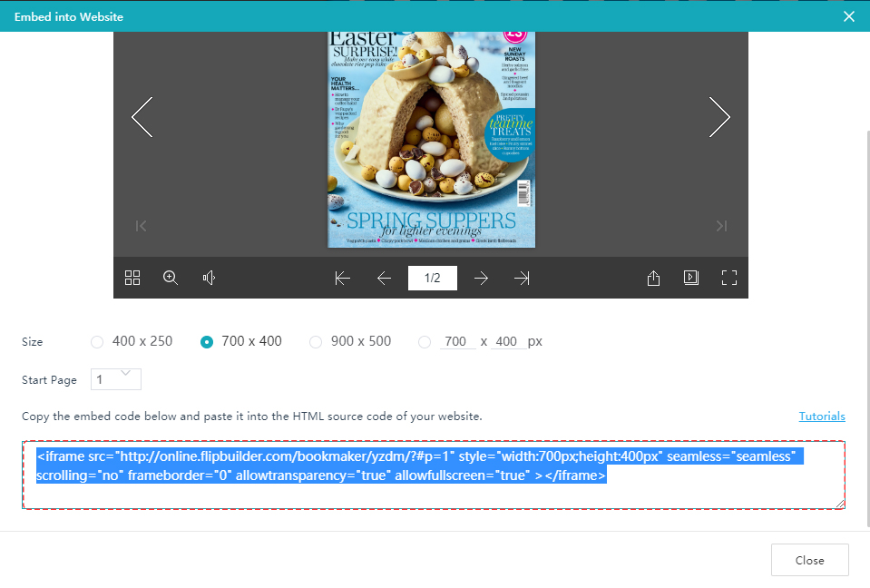Open the thumbnails grid view in flipbook toolbar
This screenshot has height=588, width=870.
click(x=132, y=278)
